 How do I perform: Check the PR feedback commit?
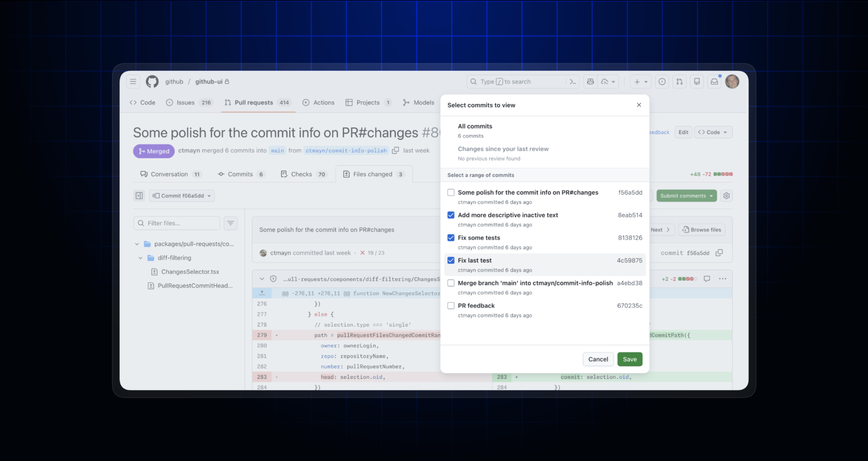451,306
